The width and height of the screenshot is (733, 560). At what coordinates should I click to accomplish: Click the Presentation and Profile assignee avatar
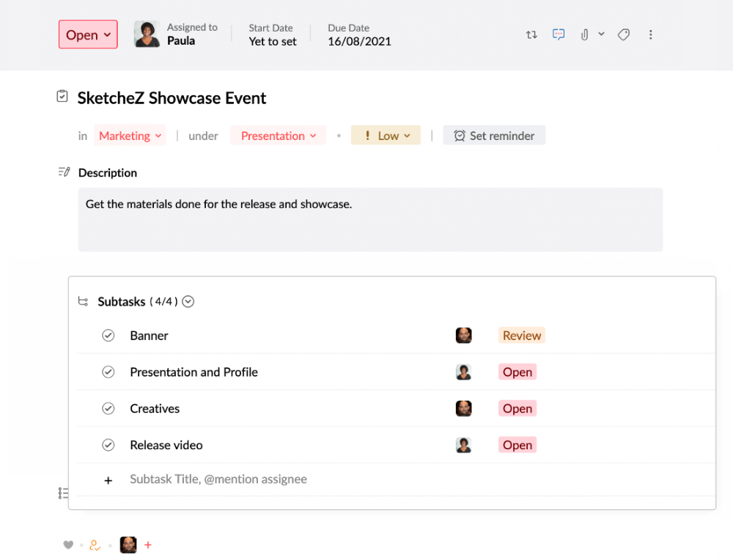pyautogui.click(x=463, y=372)
